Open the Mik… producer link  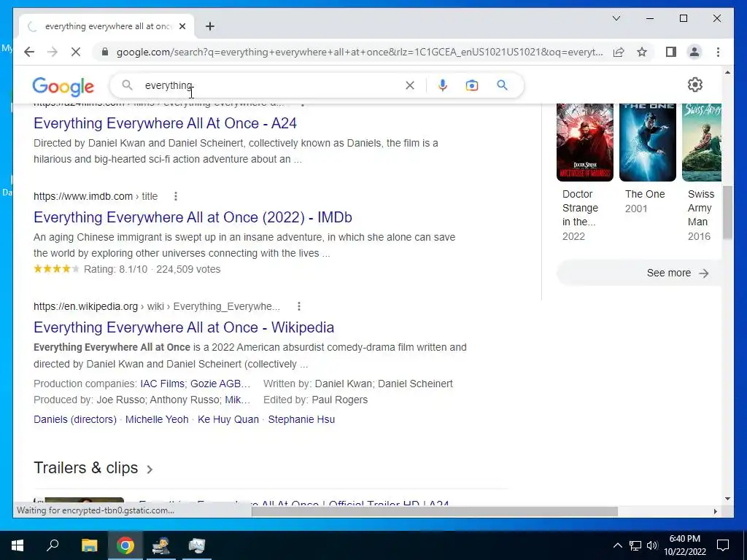(x=237, y=400)
